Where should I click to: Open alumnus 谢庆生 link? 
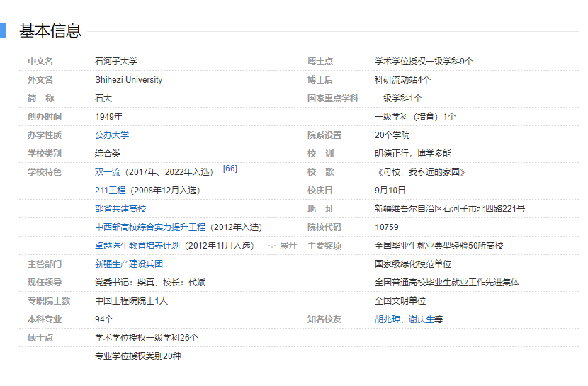coord(422,319)
